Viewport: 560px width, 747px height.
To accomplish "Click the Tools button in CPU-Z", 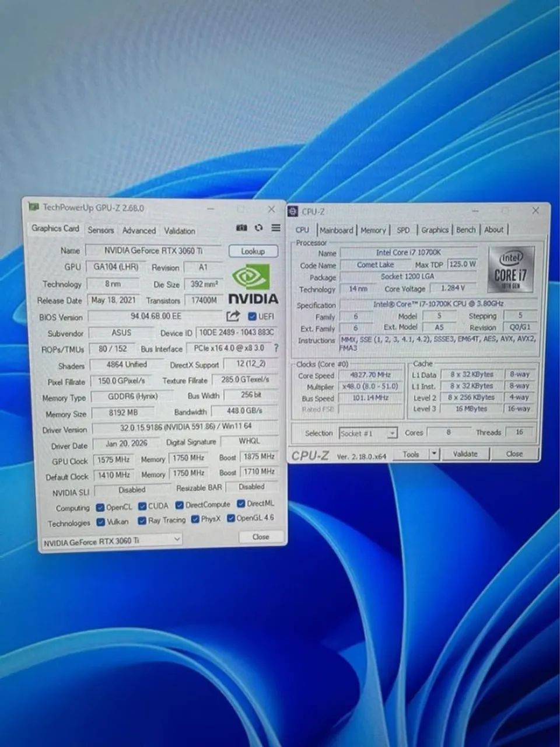I will tap(411, 453).
